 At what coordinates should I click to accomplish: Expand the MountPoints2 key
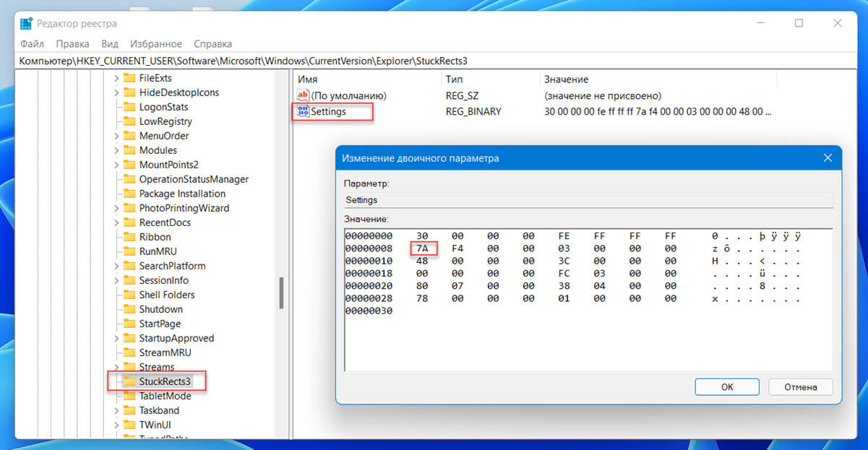[x=116, y=165]
